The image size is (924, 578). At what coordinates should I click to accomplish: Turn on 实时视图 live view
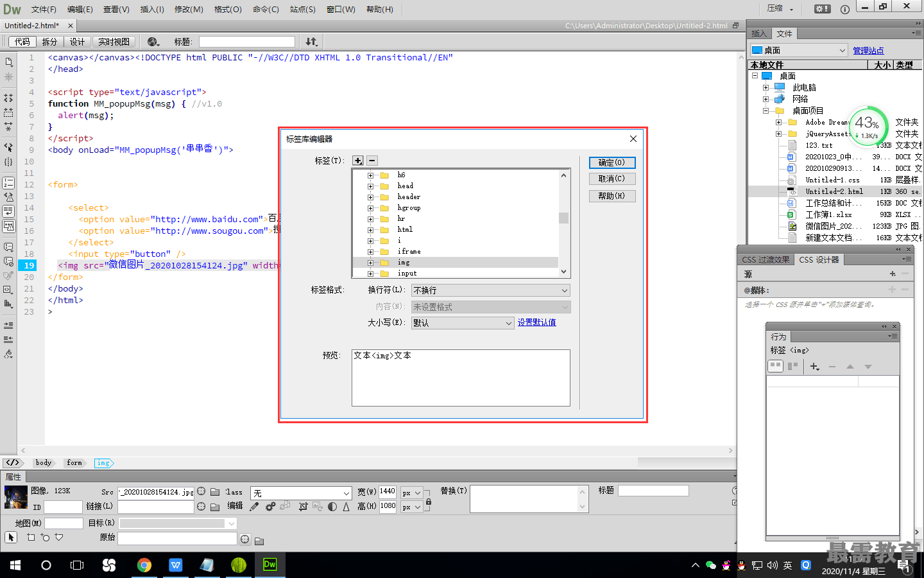coord(114,42)
